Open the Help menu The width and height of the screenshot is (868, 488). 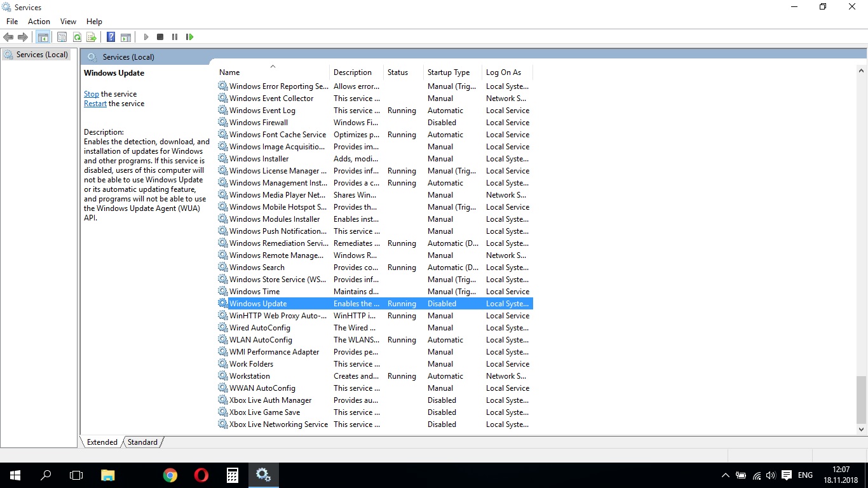[x=94, y=22]
